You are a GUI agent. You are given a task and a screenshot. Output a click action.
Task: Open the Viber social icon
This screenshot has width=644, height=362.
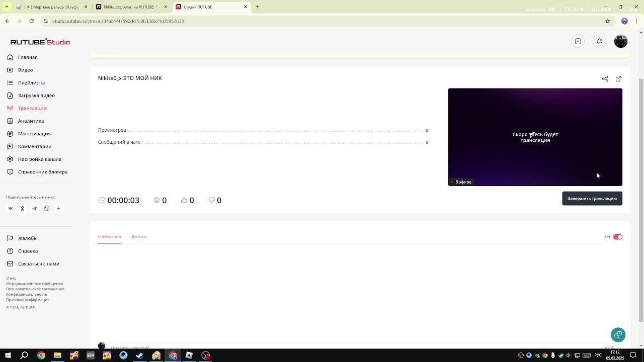pos(46,208)
